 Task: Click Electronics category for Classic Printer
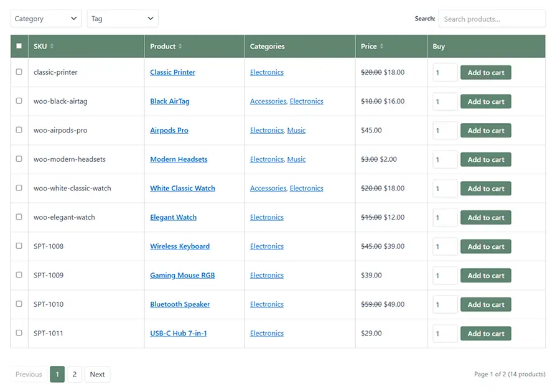pos(267,72)
